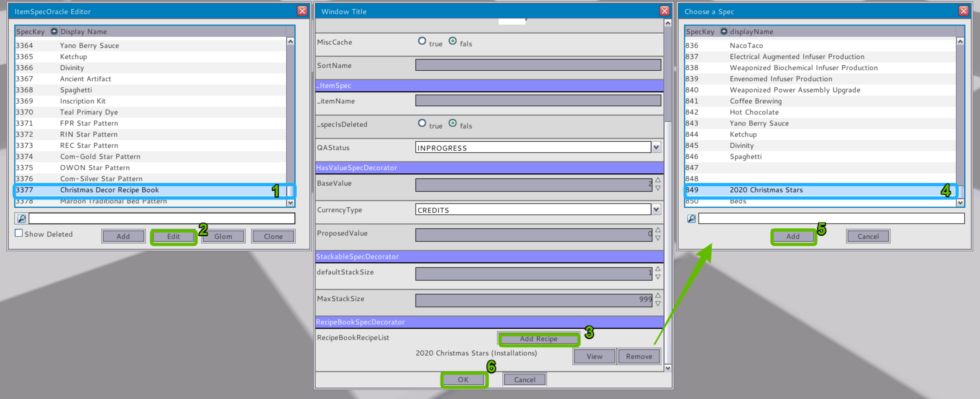
Task: Click the search icon in Choose a Spec
Action: [x=691, y=218]
